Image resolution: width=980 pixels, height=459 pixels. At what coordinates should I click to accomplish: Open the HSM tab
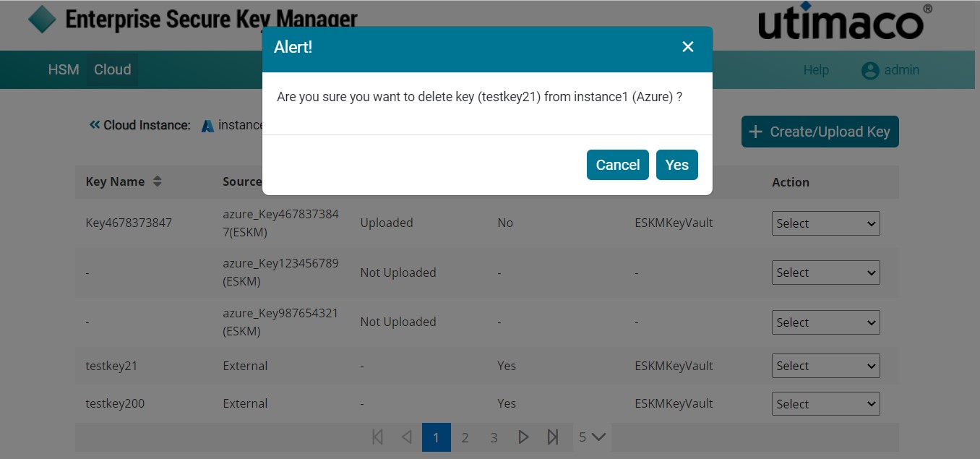(x=64, y=69)
